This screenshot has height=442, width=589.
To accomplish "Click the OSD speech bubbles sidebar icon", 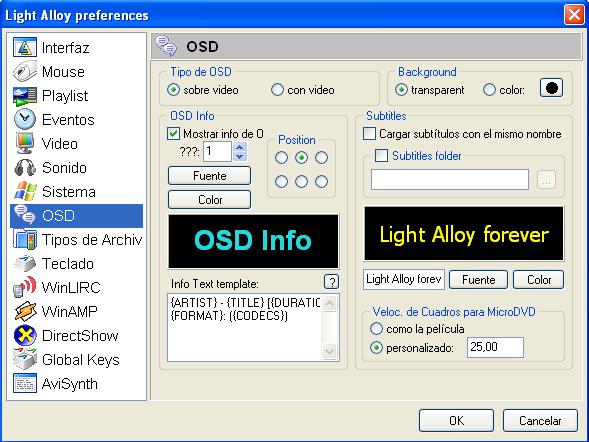I will (x=25, y=216).
